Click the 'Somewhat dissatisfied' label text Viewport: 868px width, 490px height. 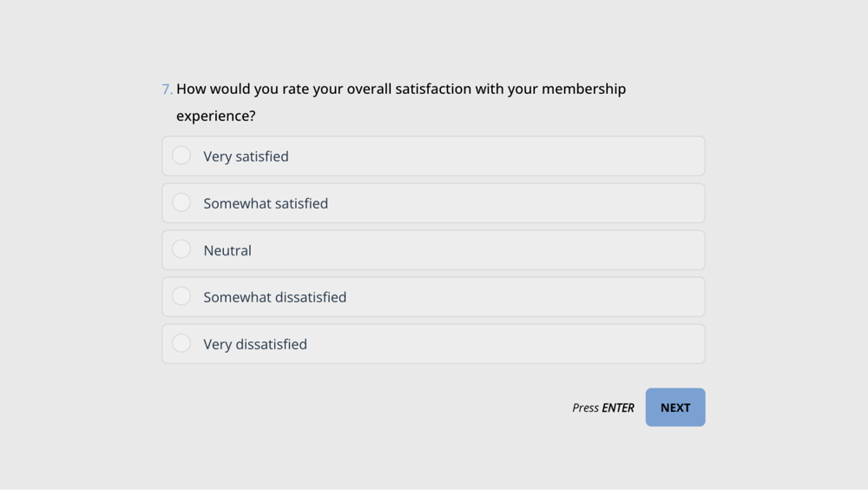[274, 297]
